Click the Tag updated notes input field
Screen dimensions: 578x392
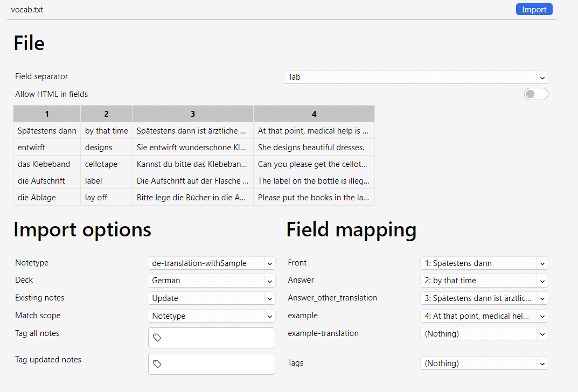[212, 365]
